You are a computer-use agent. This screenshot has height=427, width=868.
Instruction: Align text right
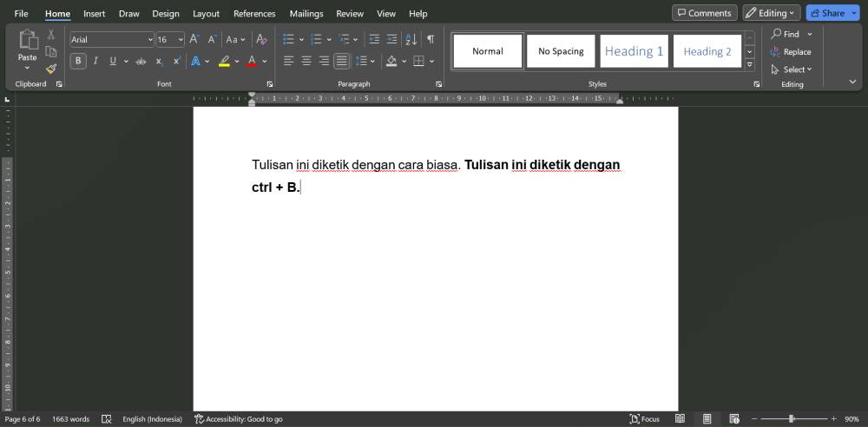pos(324,61)
